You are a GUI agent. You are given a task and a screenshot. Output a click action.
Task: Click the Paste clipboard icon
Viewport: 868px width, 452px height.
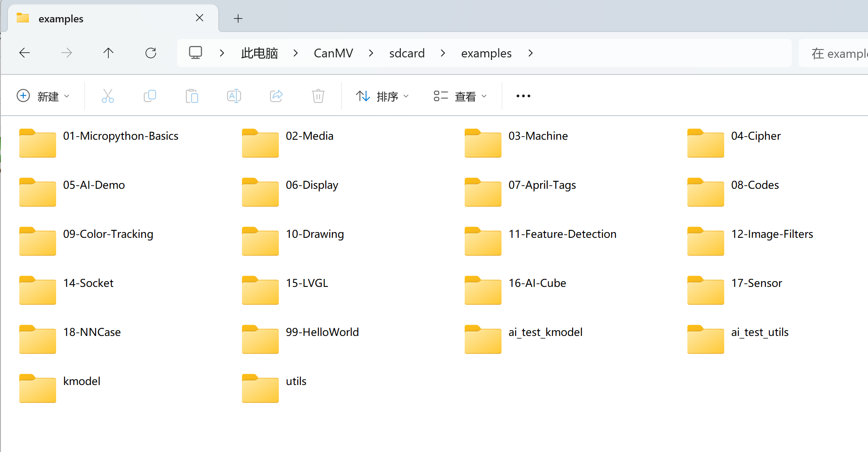[x=192, y=96]
